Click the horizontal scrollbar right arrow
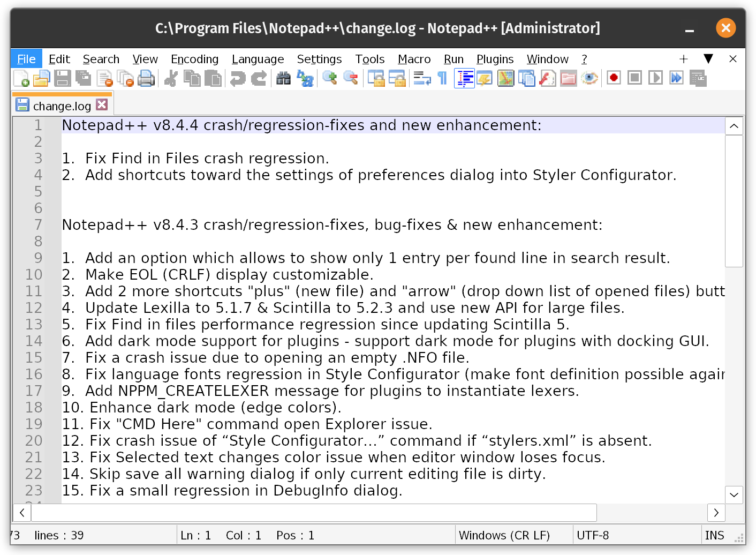 tap(716, 513)
